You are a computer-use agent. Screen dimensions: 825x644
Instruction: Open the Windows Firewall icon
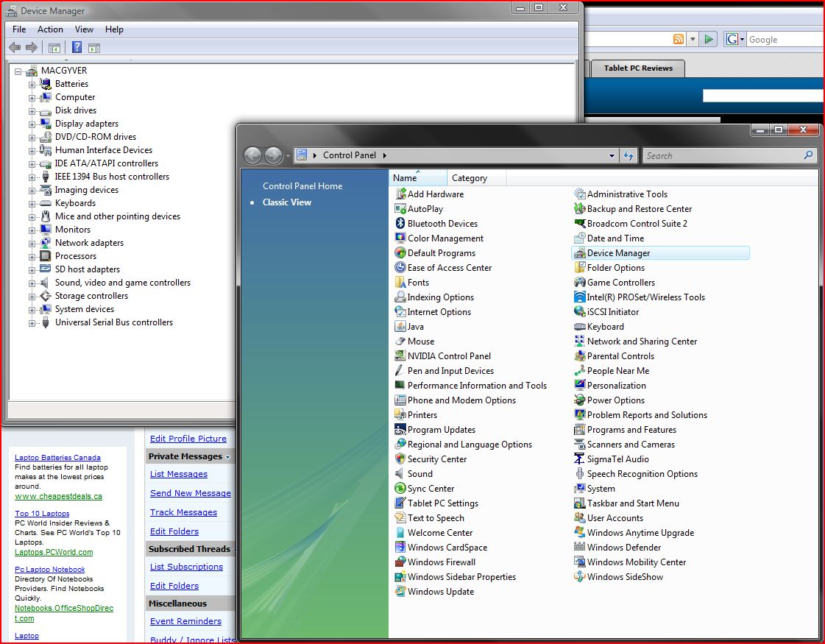[400, 562]
